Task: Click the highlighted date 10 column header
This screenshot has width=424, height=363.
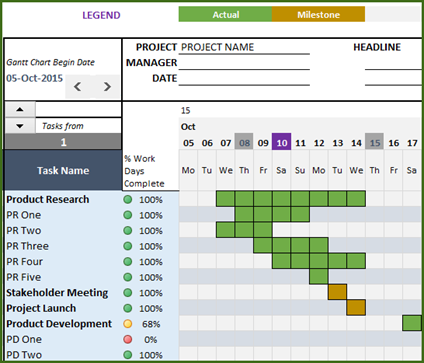Action: tap(282, 143)
